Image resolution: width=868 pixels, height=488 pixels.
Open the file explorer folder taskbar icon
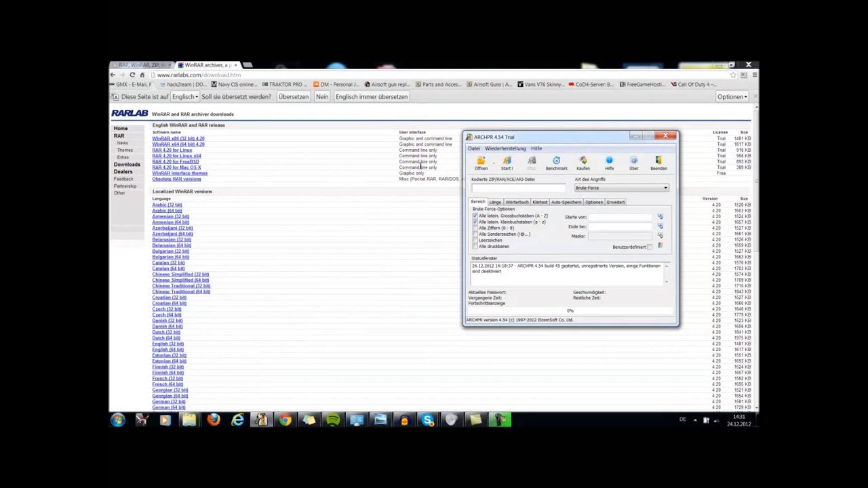point(189,420)
